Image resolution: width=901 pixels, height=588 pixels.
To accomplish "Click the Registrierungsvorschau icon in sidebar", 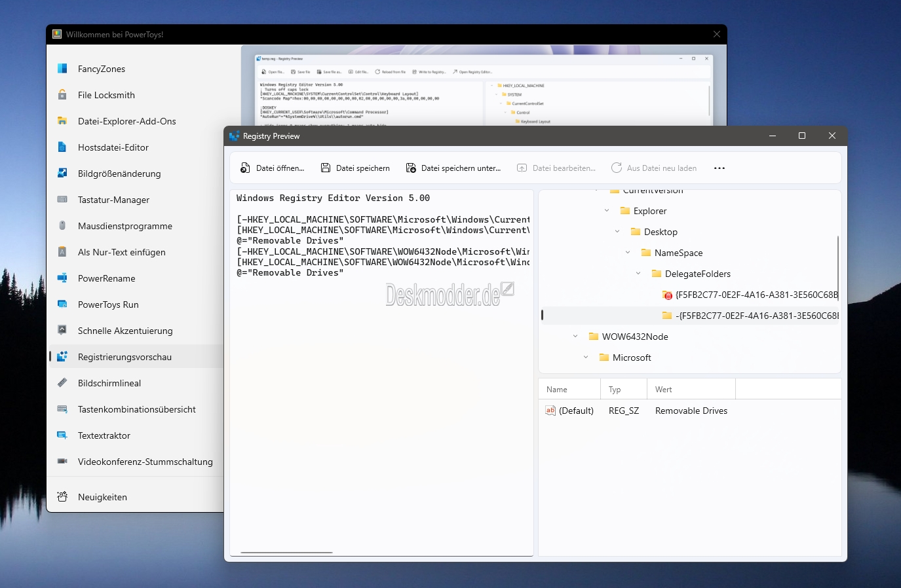I will [x=62, y=356].
